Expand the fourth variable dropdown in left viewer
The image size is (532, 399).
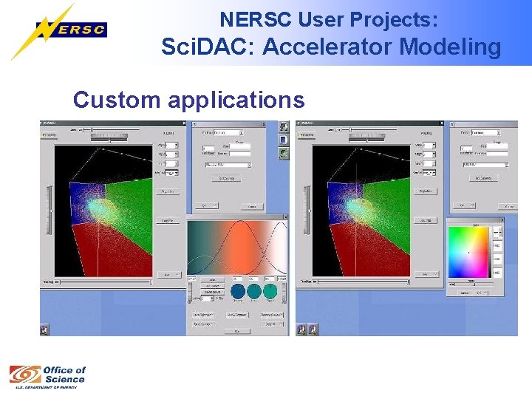(171, 173)
